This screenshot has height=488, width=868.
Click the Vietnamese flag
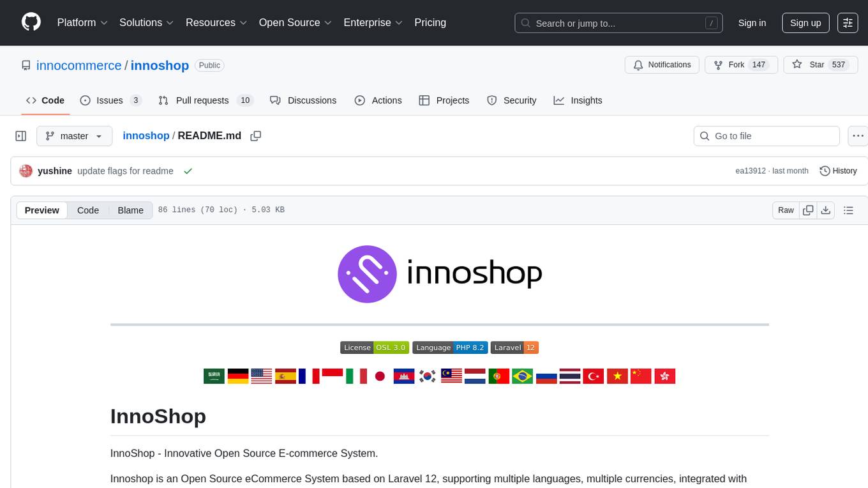pyautogui.click(x=617, y=376)
